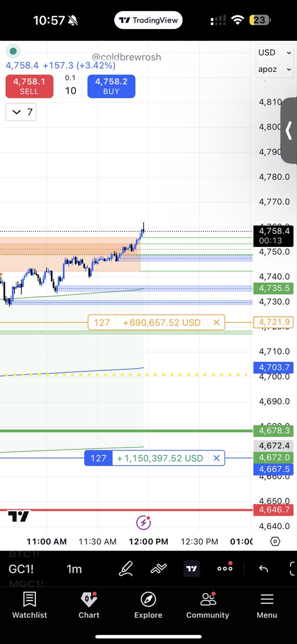This screenshot has height=644, width=297.
Task: Open chart time axis settings gear
Action: [x=274, y=541]
